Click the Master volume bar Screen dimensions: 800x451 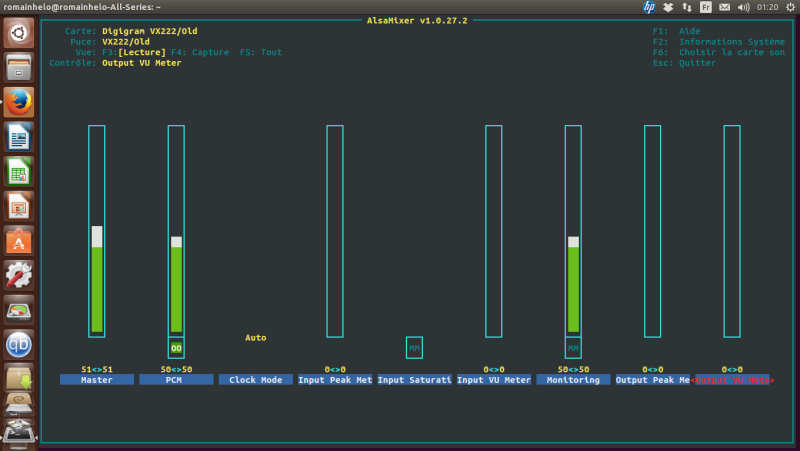(x=97, y=231)
